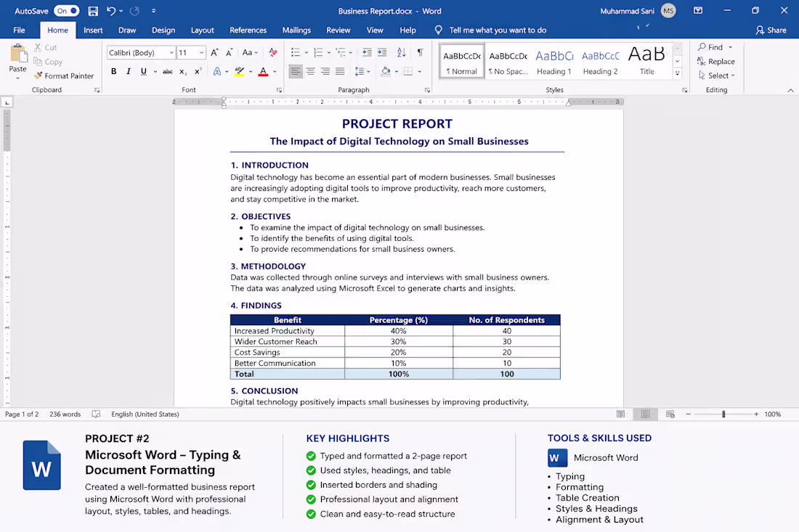The height and width of the screenshot is (532, 799).
Task: Open Ribbon Display Options icon
Action: click(698, 11)
